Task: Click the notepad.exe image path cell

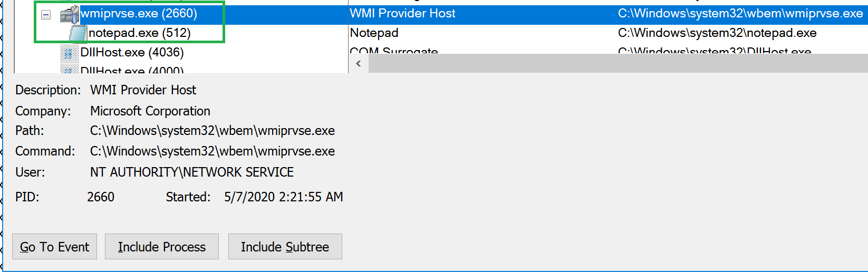Action: 717,33
